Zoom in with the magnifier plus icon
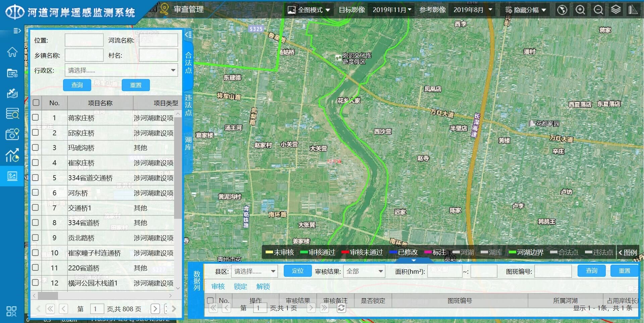 coord(580,10)
